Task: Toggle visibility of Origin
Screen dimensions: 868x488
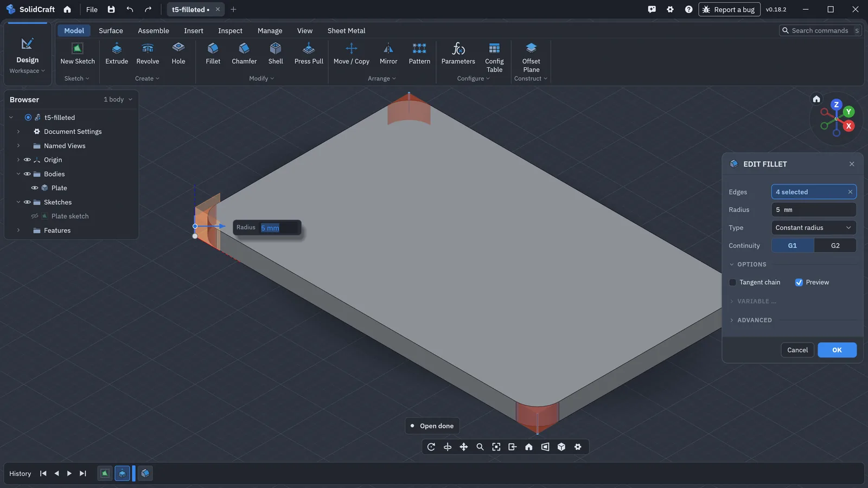Action: (x=27, y=160)
